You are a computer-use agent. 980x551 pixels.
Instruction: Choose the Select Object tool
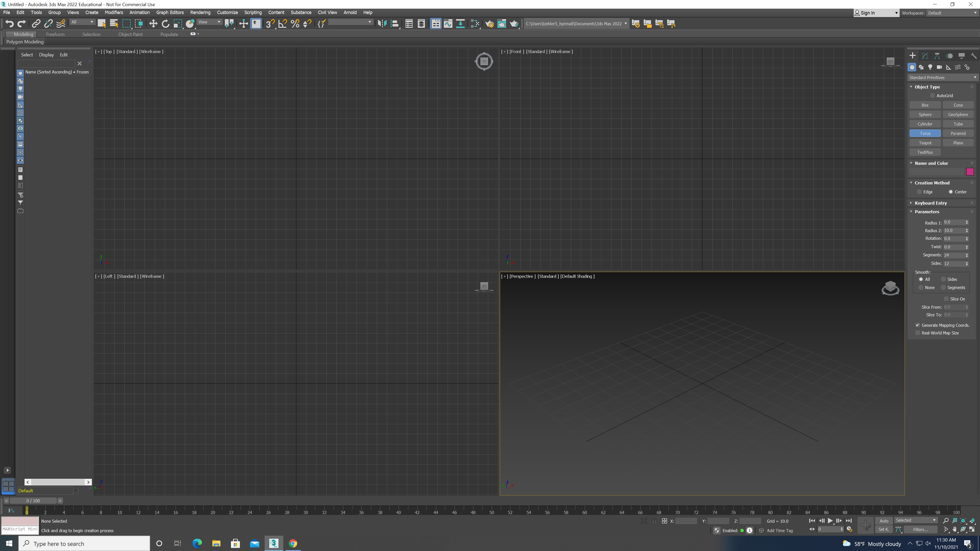click(102, 23)
